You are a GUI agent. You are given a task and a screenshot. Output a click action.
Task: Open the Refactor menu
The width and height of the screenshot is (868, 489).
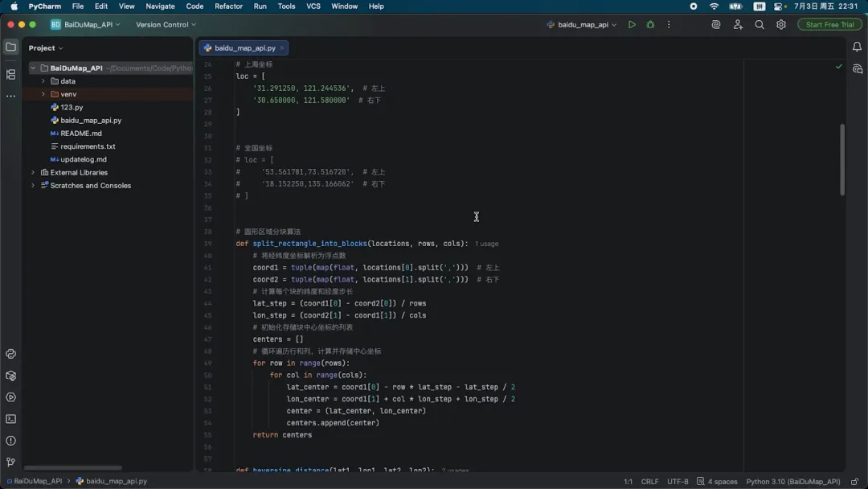(228, 6)
